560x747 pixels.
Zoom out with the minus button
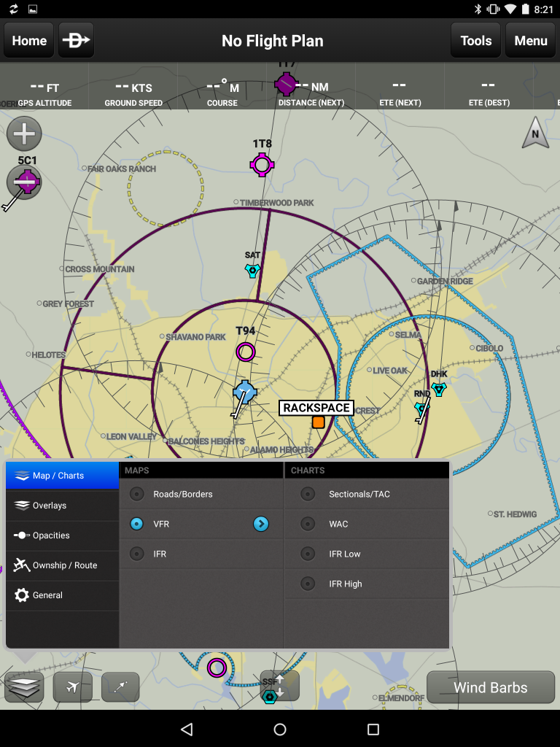24,182
